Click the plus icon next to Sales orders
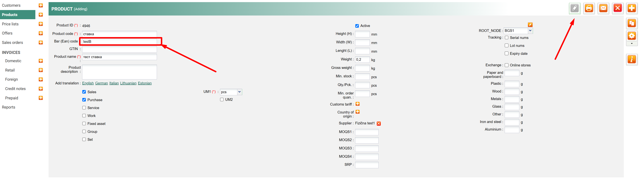The width and height of the screenshot is (644, 182). pyautogui.click(x=41, y=42)
